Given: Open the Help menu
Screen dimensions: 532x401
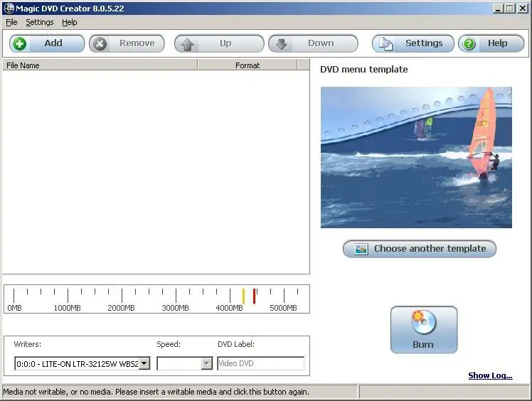Looking at the screenshot, I should coord(70,22).
